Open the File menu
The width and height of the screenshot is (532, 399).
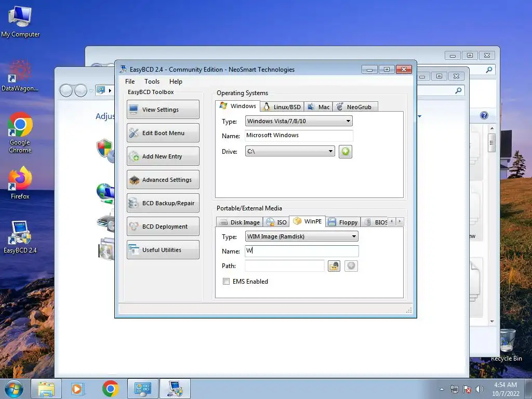(x=129, y=82)
